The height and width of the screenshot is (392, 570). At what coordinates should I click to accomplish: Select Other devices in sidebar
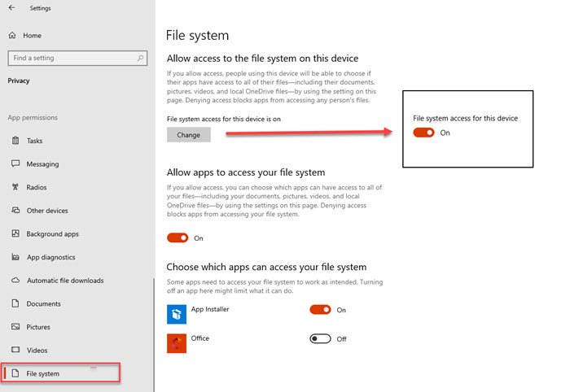click(x=47, y=211)
